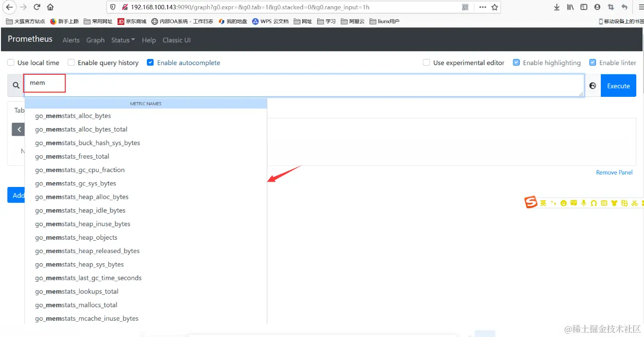Click the browser forward arrow
This screenshot has width=644, height=337.
click(23, 7)
